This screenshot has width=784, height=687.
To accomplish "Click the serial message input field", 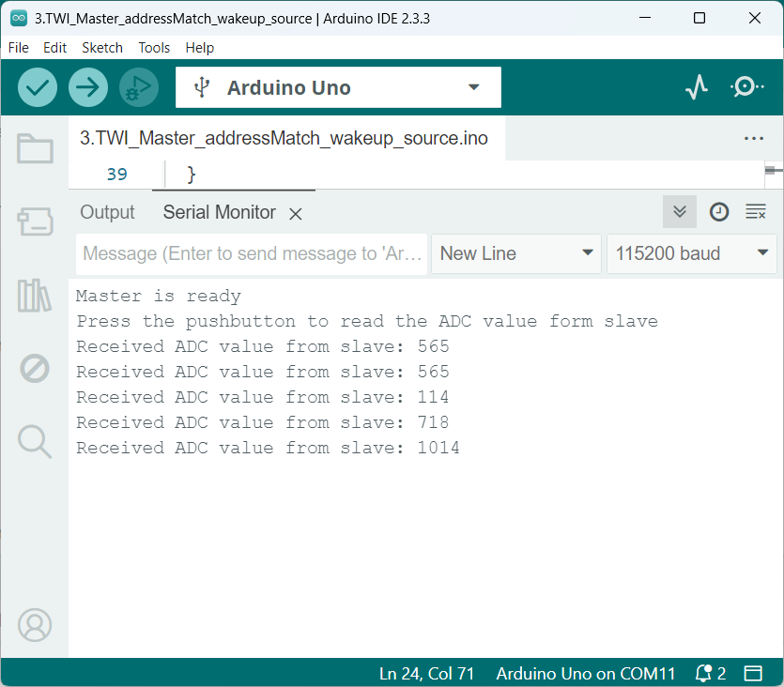I will point(252,253).
